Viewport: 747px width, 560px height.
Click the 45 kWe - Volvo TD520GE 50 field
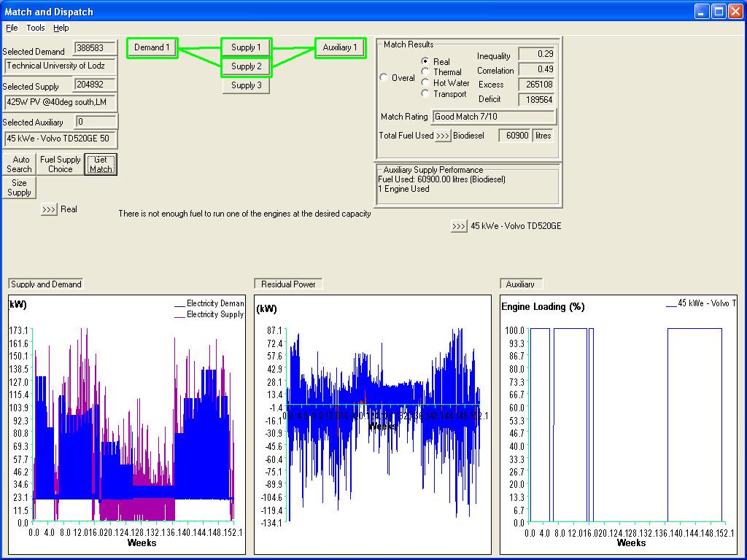click(x=60, y=139)
